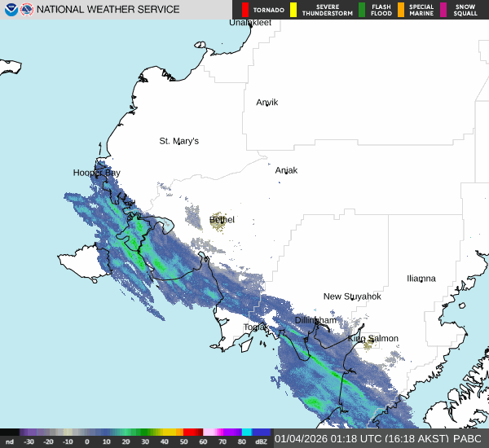The width and height of the screenshot is (489, 448).
Task: Click the PABC radar station identifier
Action: 470,438
